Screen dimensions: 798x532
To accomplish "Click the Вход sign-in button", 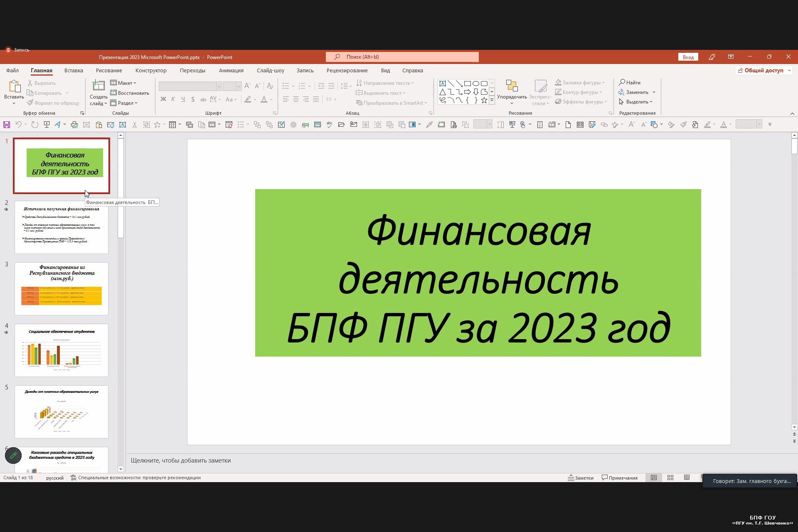I will tap(688, 57).
